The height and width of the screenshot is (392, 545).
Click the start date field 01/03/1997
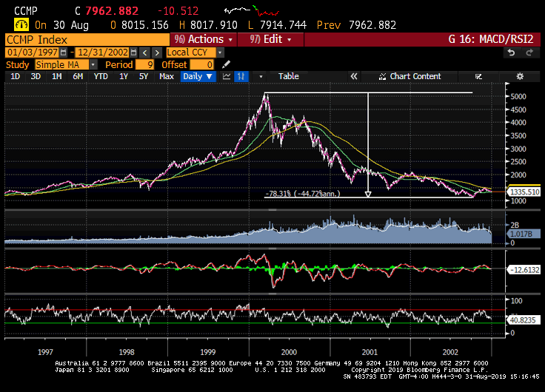point(33,53)
